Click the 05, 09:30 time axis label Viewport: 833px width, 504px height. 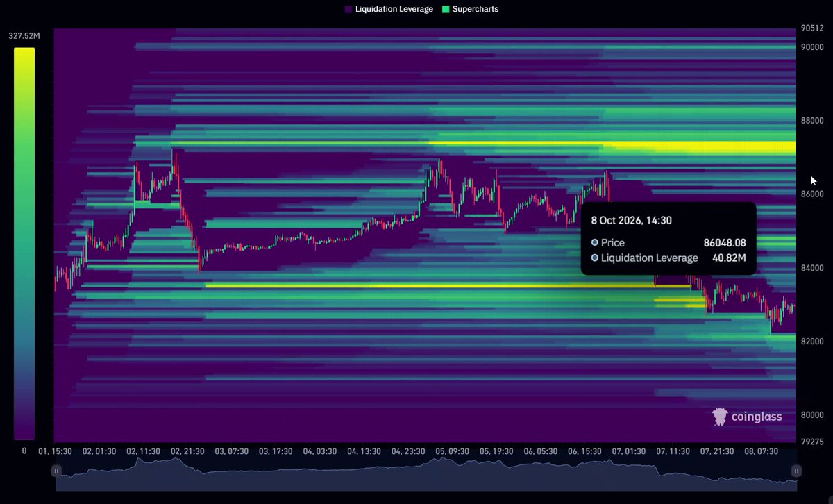pos(452,451)
